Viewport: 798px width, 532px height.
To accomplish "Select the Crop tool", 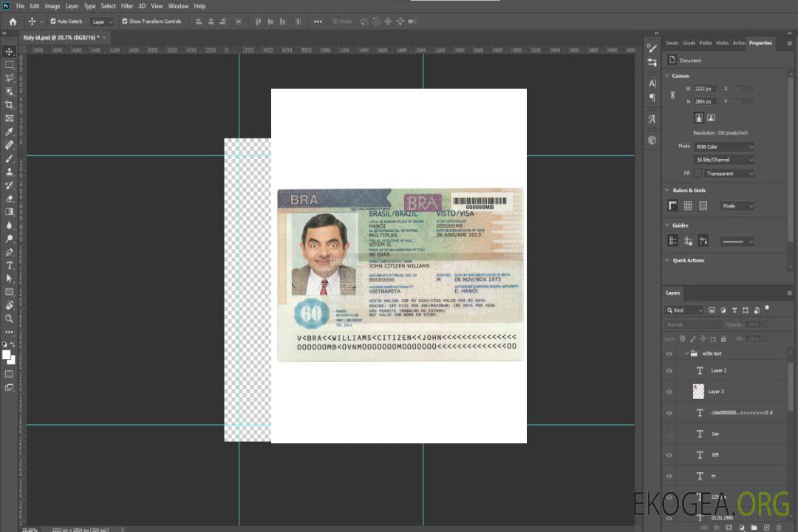I will coord(9,105).
